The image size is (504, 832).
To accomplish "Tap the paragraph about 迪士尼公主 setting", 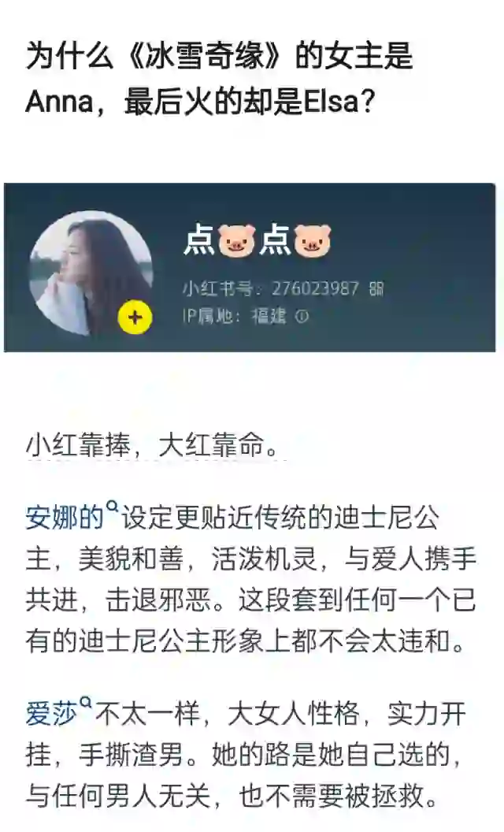I will coord(250,579).
